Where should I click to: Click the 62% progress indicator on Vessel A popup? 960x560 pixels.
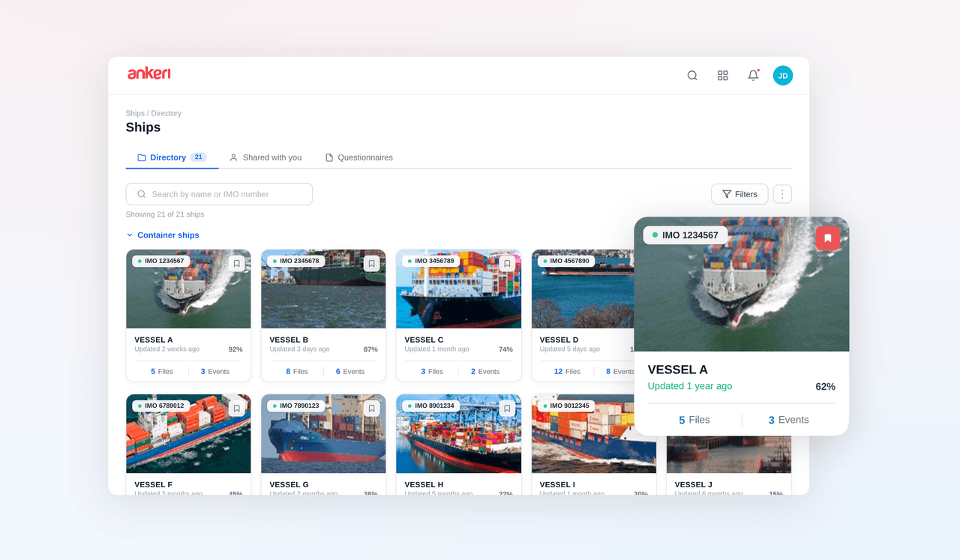pyautogui.click(x=825, y=386)
